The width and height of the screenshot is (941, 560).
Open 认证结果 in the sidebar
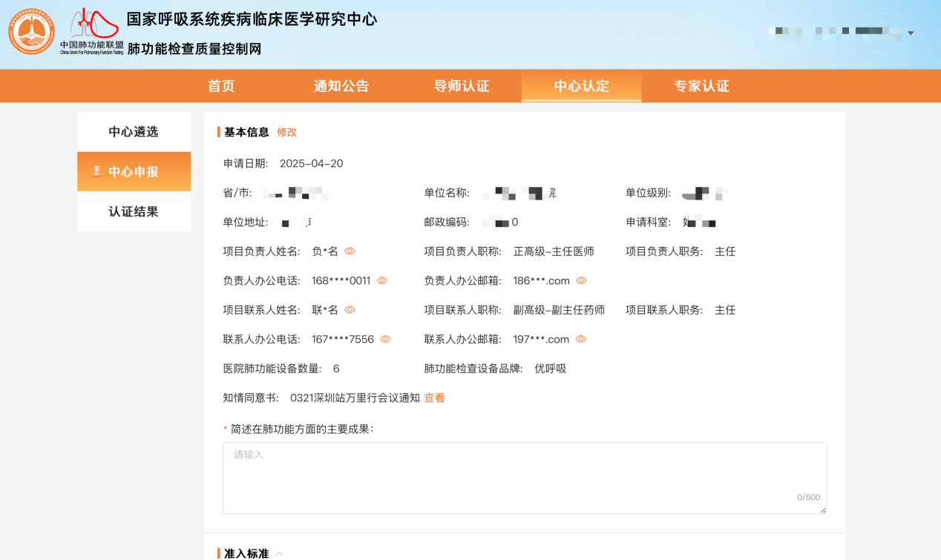click(x=134, y=212)
